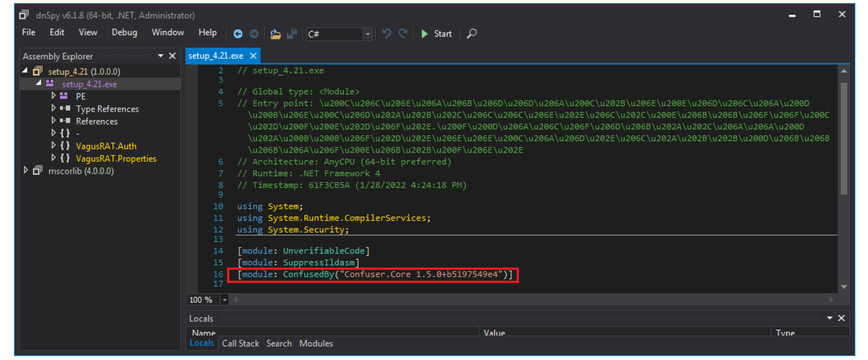Click the "[module: SuppressIldasm]" code line
This screenshot has height=360, width=868.
(298, 263)
